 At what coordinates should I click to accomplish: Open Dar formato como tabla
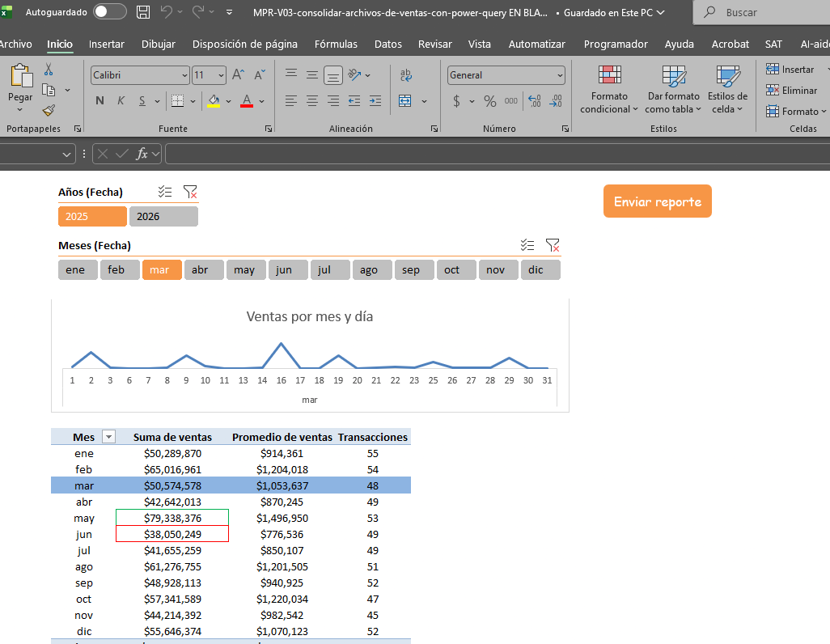[673, 89]
